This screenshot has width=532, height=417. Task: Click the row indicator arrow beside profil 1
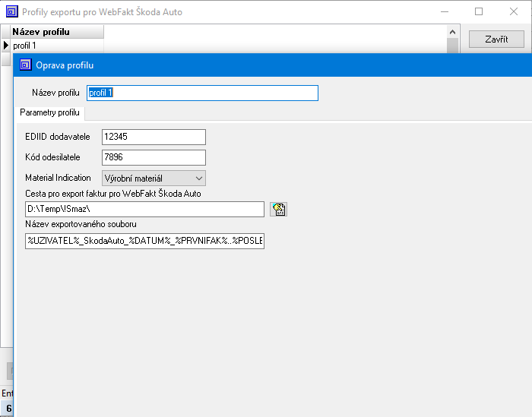(x=5, y=46)
